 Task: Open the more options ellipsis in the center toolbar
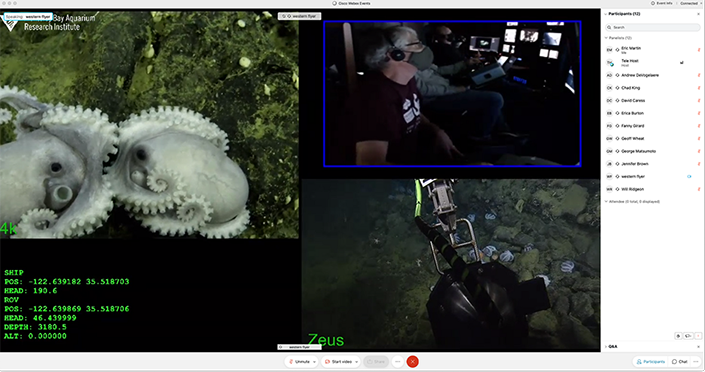pyautogui.click(x=397, y=362)
